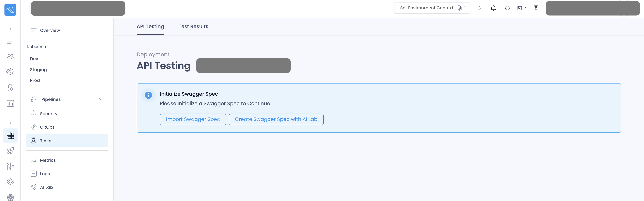Click Create Swagger Spec with AI Lab

tap(276, 119)
